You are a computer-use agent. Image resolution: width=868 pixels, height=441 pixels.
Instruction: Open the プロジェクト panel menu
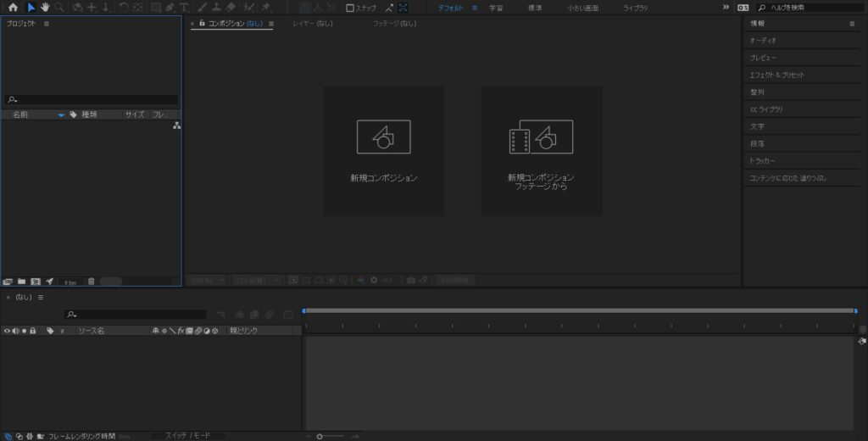(47, 24)
